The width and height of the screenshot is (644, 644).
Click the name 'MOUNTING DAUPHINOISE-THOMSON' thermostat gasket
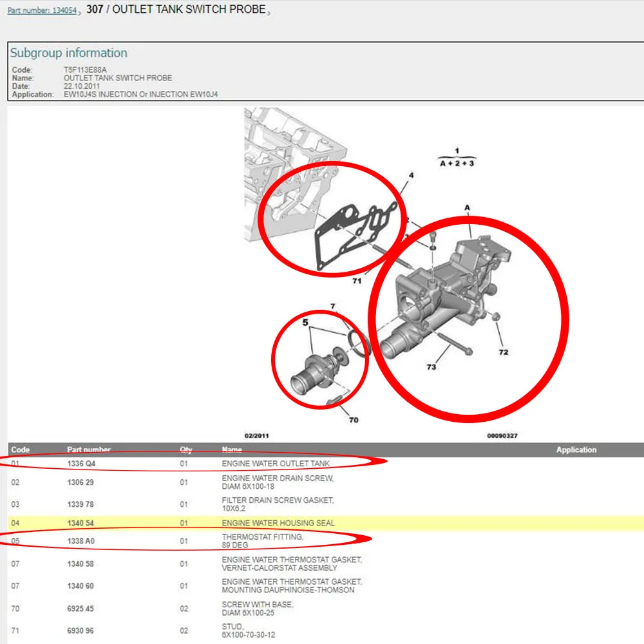coord(292,586)
